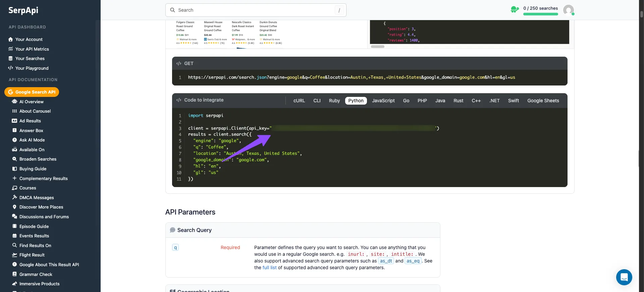Select the Ruby code tab
Screen dimensions: 644x292
pos(334,101)
